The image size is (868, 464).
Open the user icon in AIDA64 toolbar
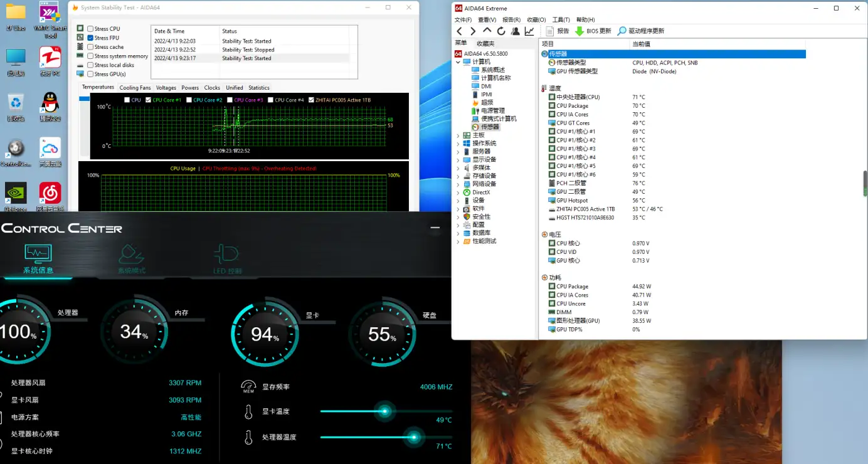(515, 31)
